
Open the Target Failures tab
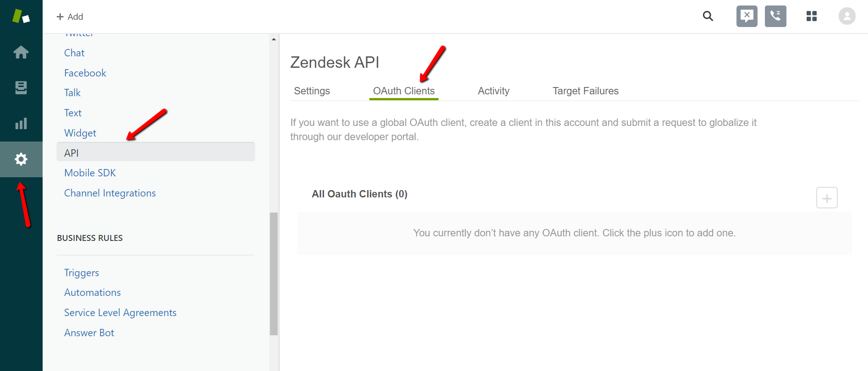tap(586, 91)
